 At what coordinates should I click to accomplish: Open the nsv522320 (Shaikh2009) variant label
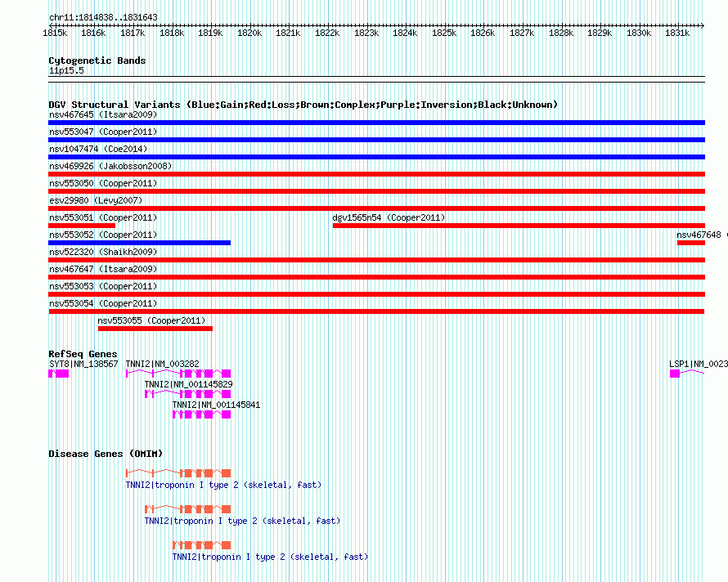(103, 252)
